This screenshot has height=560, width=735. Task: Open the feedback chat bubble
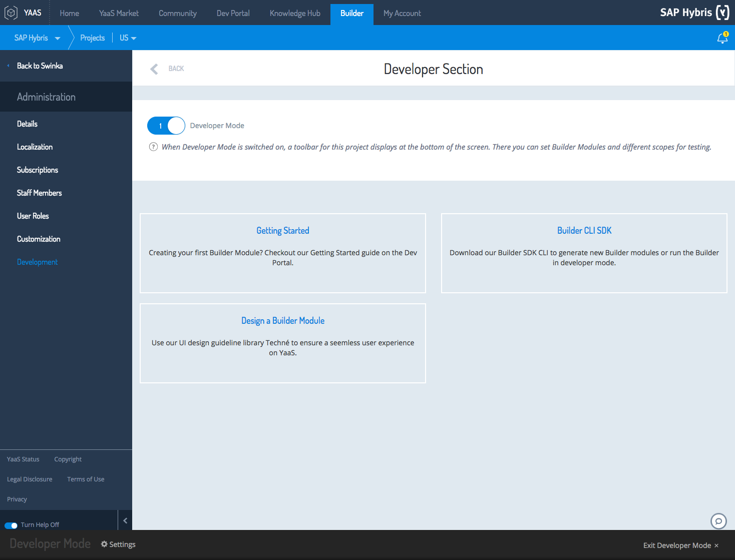pos(718,521)
